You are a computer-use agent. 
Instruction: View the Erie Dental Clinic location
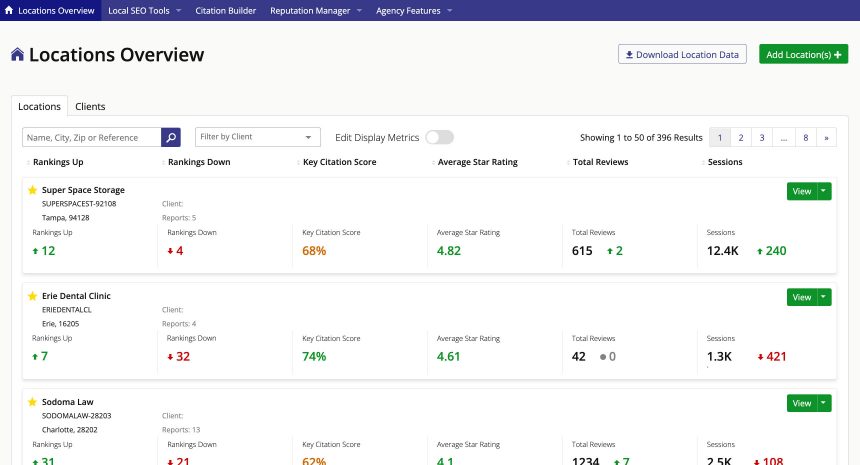point(801,297)
